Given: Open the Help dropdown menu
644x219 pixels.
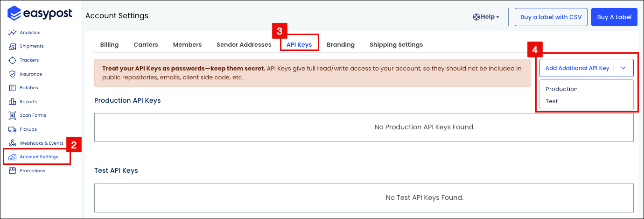Looking at the screenshot, I should tap(486, 17).
